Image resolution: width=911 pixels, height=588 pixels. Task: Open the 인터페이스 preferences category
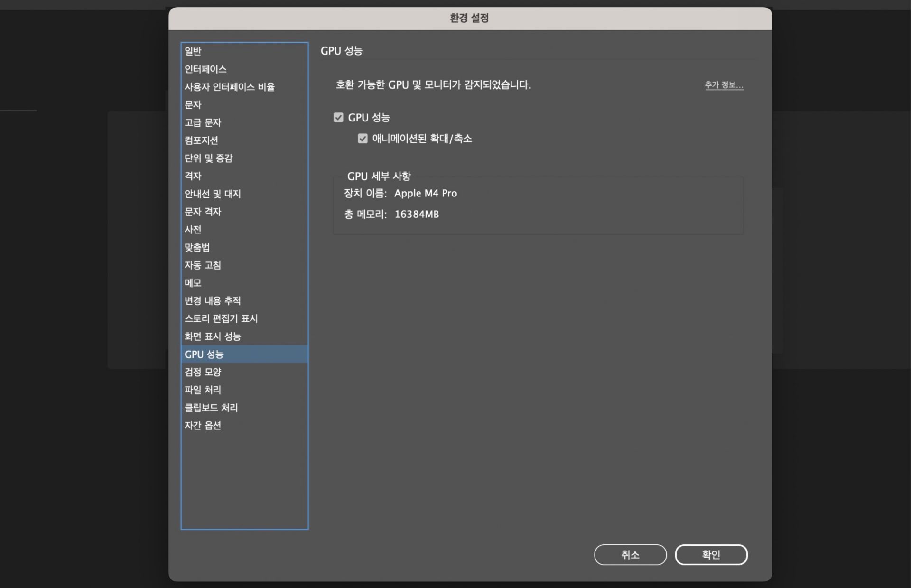click(205, 69)
